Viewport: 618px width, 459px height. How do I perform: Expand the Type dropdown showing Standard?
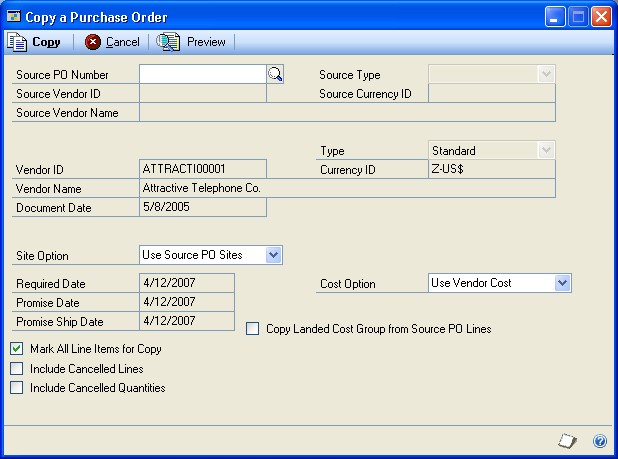[546, 150]
